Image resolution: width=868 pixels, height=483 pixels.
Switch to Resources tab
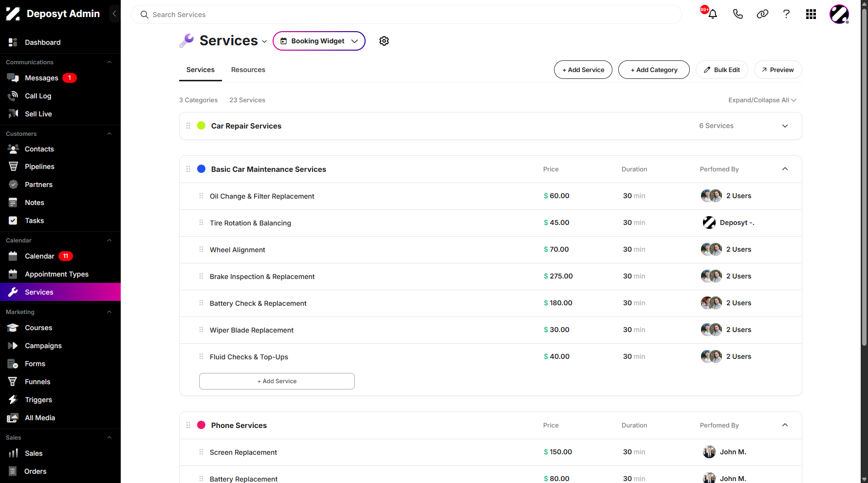pyautogui.click(x=248, y=70)
